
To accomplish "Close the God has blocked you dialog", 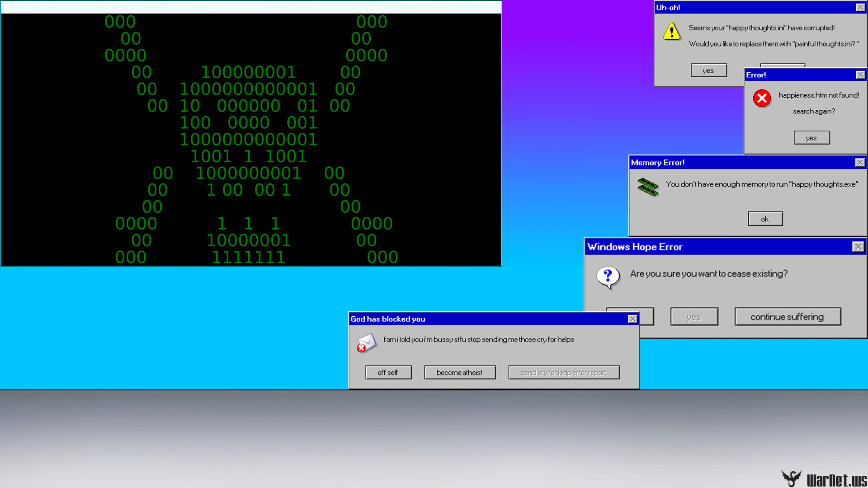I will point(632,319).
